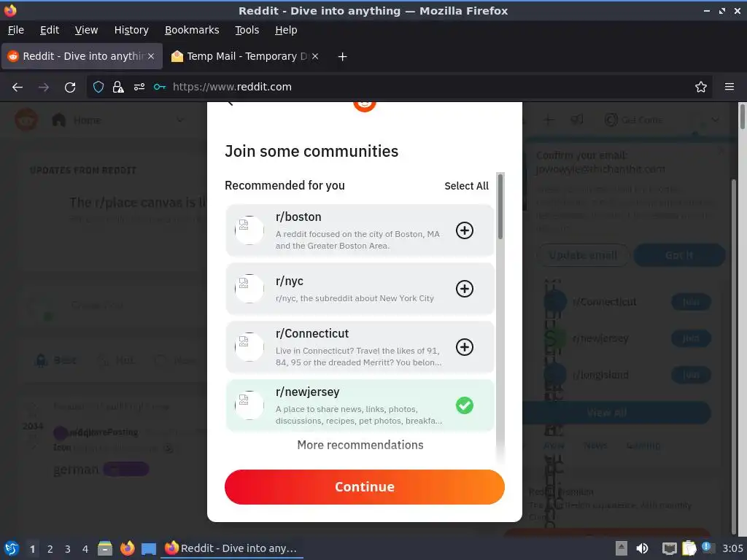The image size is (747, 560).
Task: Click the browser Back arrow
Action: click(18, 87)
